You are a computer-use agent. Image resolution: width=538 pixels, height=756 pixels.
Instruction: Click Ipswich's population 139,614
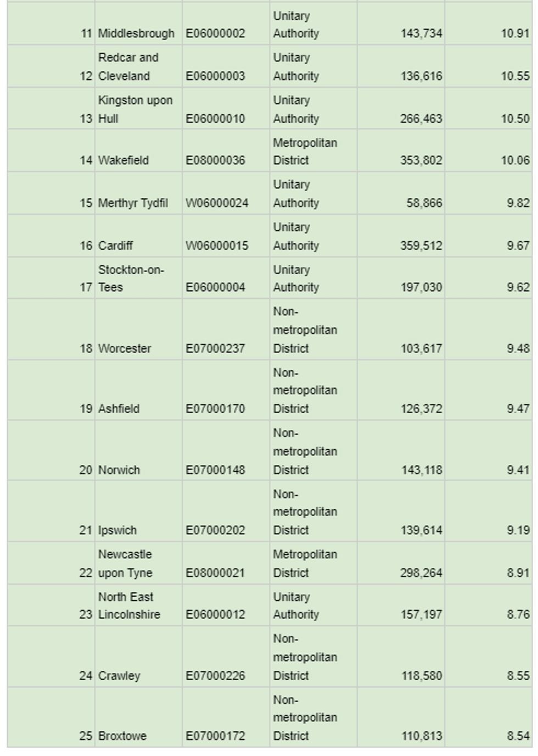pos(421,530)
